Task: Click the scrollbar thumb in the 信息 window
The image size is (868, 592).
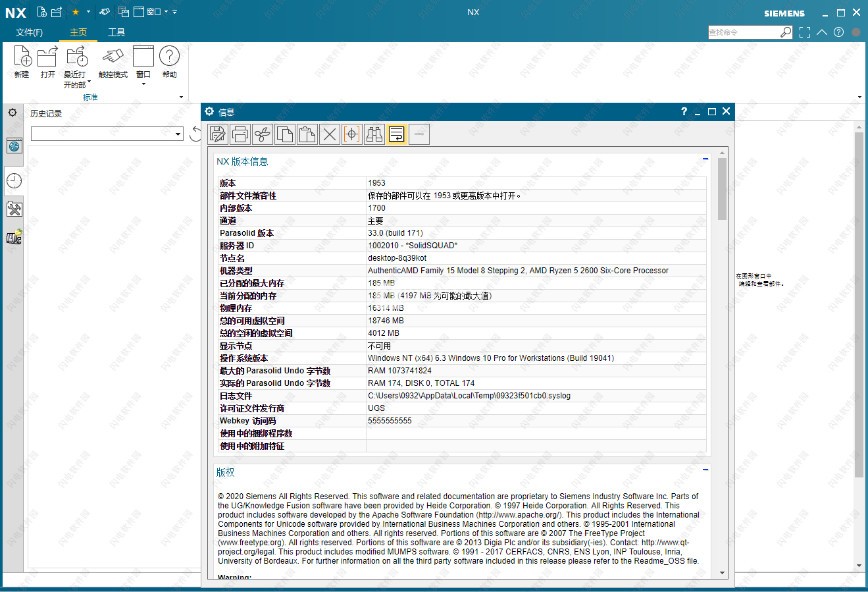Action: (x=722, y=189)
